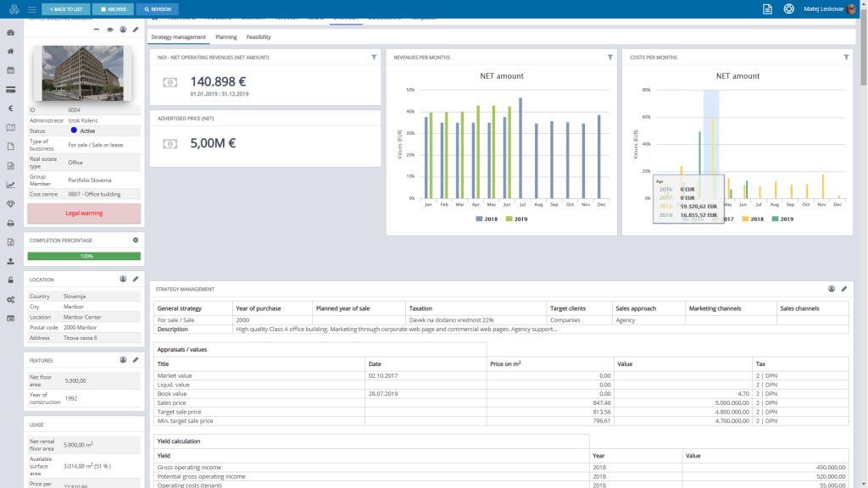Open filter for Revenues per months
Viewport: 868px width, 488px height.
pyautogui.click(x=609, y=57)
